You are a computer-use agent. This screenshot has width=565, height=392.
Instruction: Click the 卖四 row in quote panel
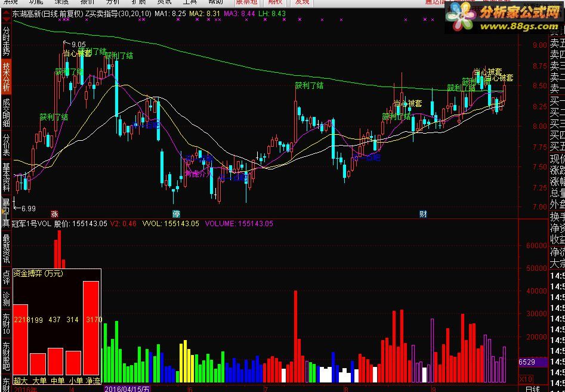[x=557, y=55]
